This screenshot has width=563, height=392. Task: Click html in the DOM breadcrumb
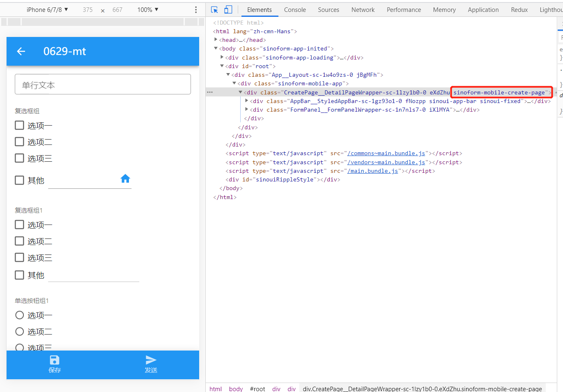tap(216, 389)
